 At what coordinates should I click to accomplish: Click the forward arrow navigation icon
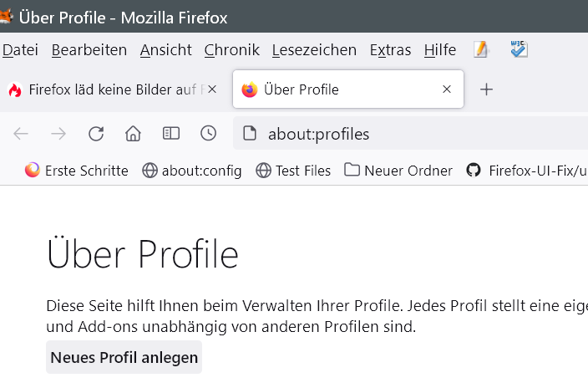tap(58, 134)
